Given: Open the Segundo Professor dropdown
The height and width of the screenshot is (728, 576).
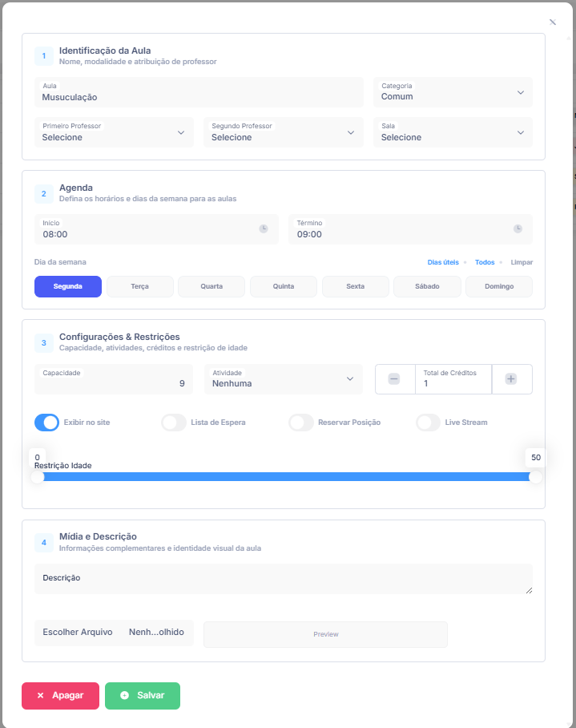Looking at the screenshot, I should tap(284, 132).
